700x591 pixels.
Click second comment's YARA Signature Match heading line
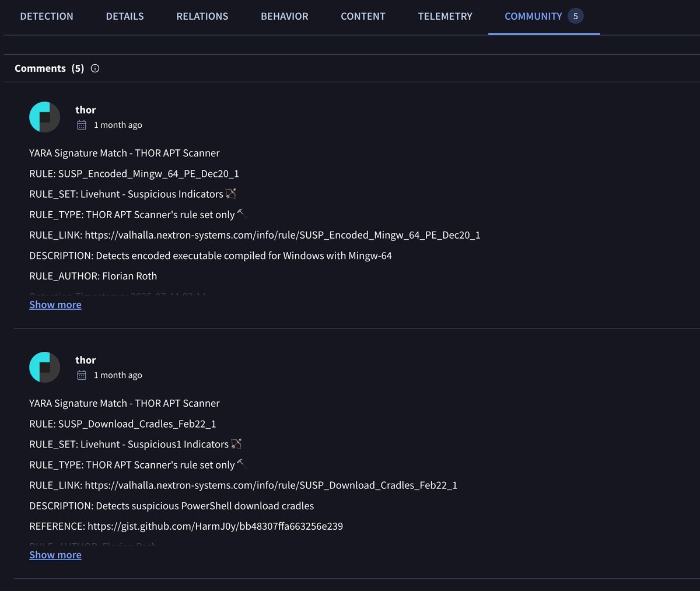124,404
